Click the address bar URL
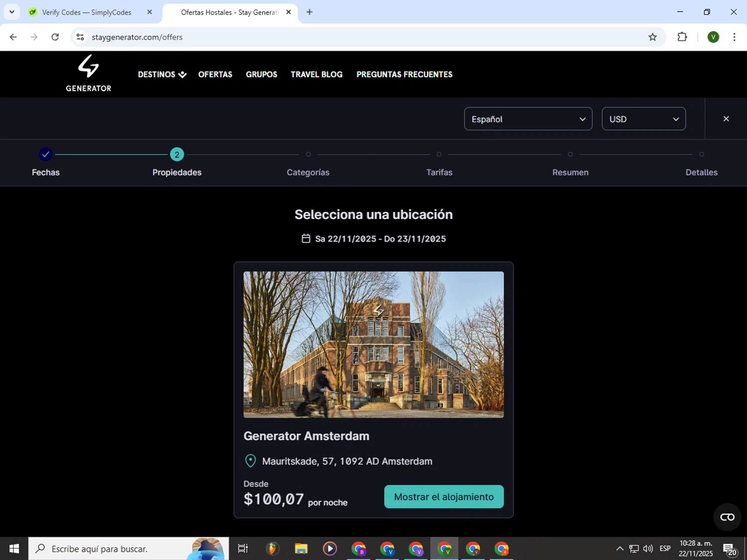 point(137,37)
